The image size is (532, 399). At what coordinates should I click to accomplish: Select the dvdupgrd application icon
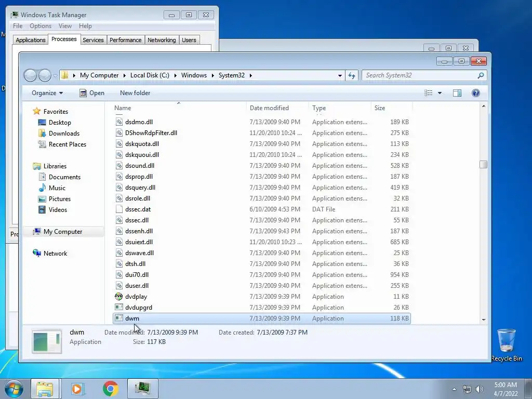point(119,308)
